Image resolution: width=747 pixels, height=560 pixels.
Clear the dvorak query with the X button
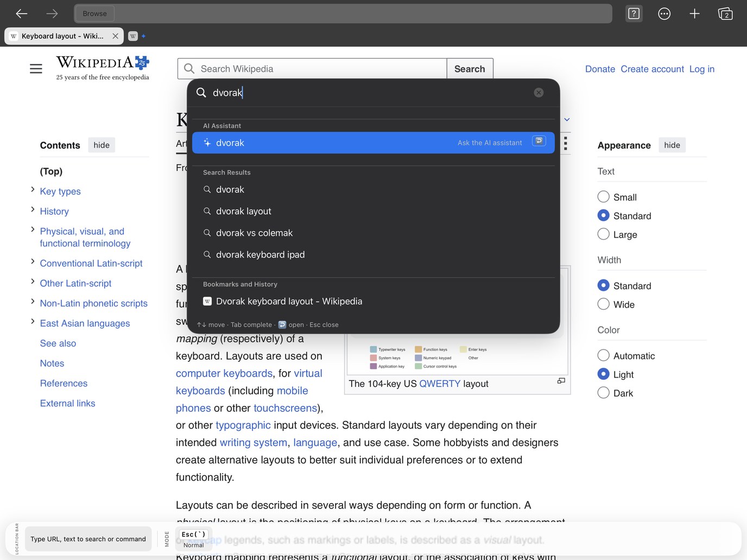click(539, 93)
